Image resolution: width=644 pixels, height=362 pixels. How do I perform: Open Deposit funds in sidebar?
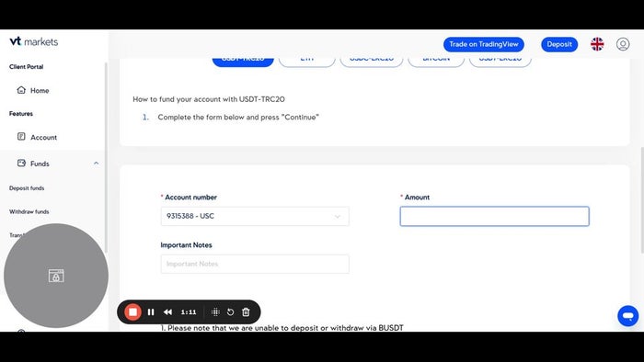pos(27,188)
